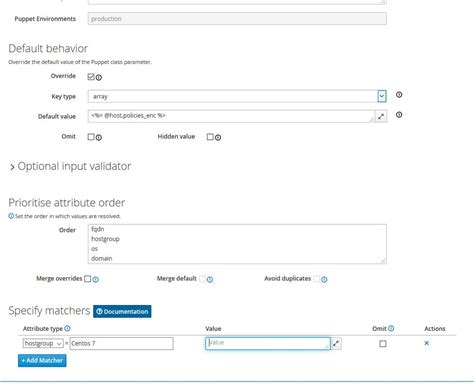Click the Avoid duplicates info icon

coord(324,279)
